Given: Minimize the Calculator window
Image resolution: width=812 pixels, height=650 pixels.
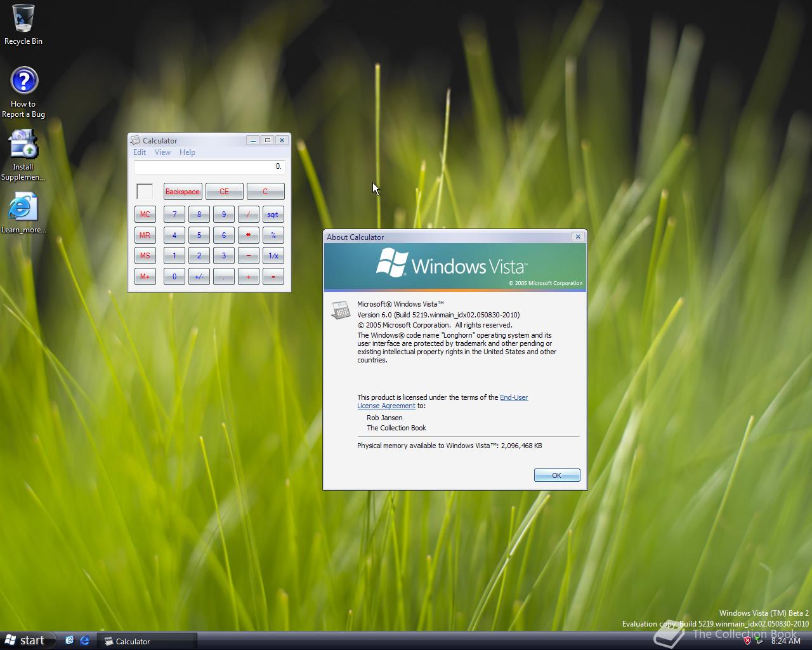Looking at the screenshot, I should (253, 140).
